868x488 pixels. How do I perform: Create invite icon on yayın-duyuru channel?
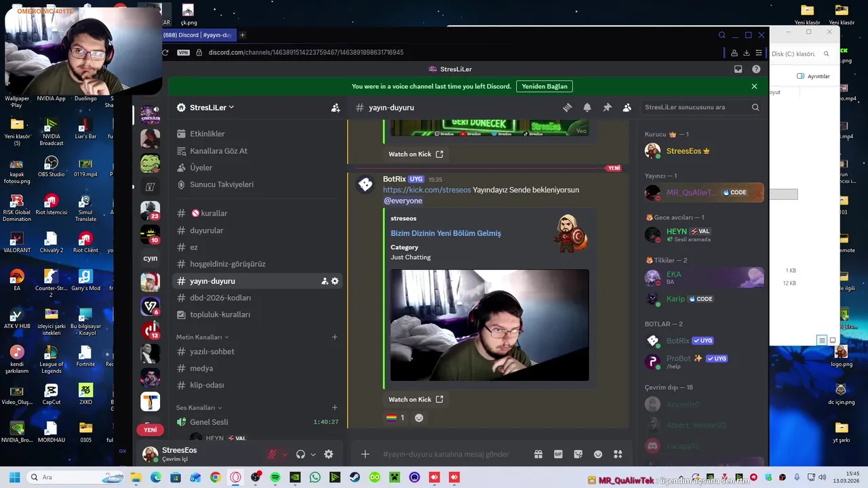324,281
